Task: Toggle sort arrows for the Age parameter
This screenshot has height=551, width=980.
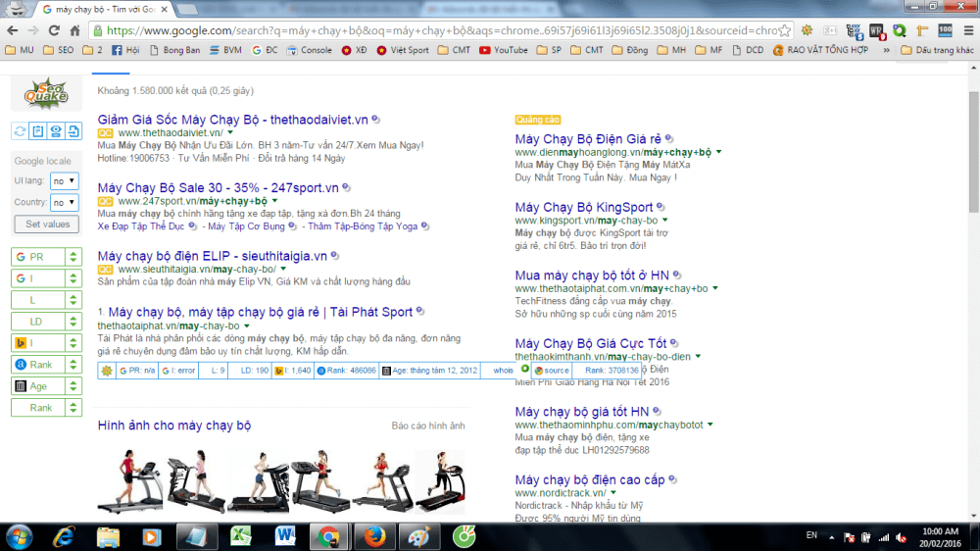Action: click(x=73, y=386)
